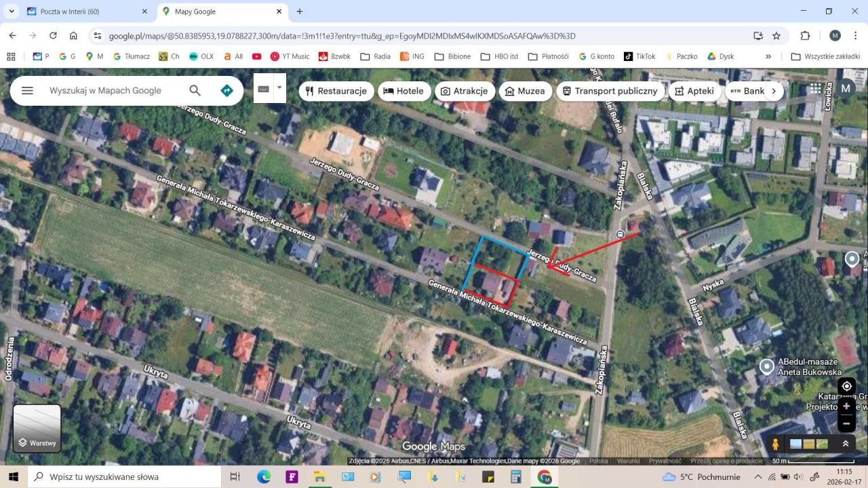The image size is (868, 488).
Task: Open Chrome home page button
Action: pyautogui.click(x=73, y=35)
